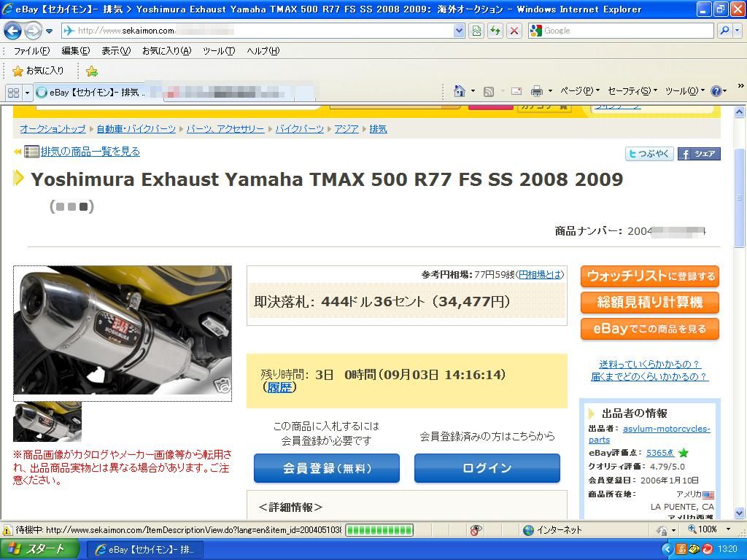Open the recent pages dropdown beside Forward
This screenshot has height=560, width=747.
pos(49,31)
